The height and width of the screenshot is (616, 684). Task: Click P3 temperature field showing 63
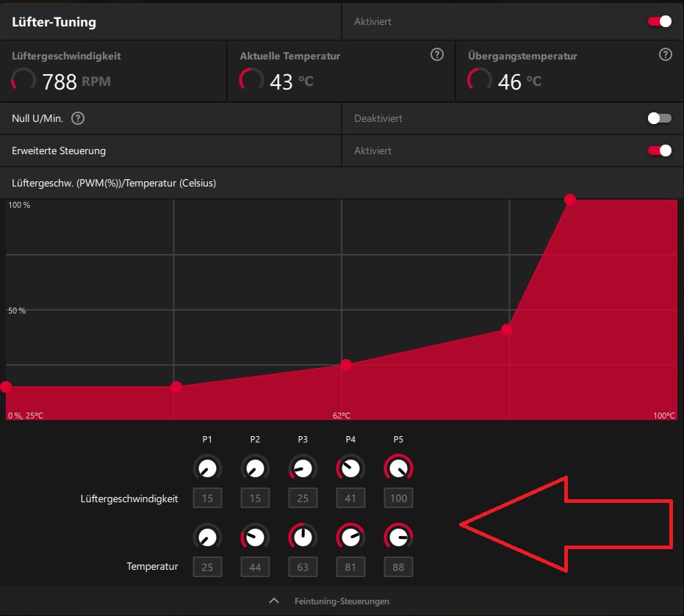[x=303, y=567]
